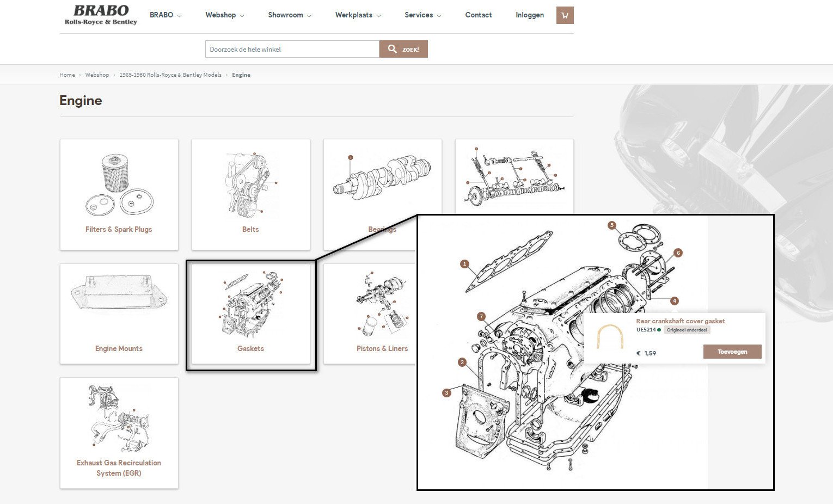Select part marker 2 on gasket diagram

pyautogui.click(x=462, y=362)
